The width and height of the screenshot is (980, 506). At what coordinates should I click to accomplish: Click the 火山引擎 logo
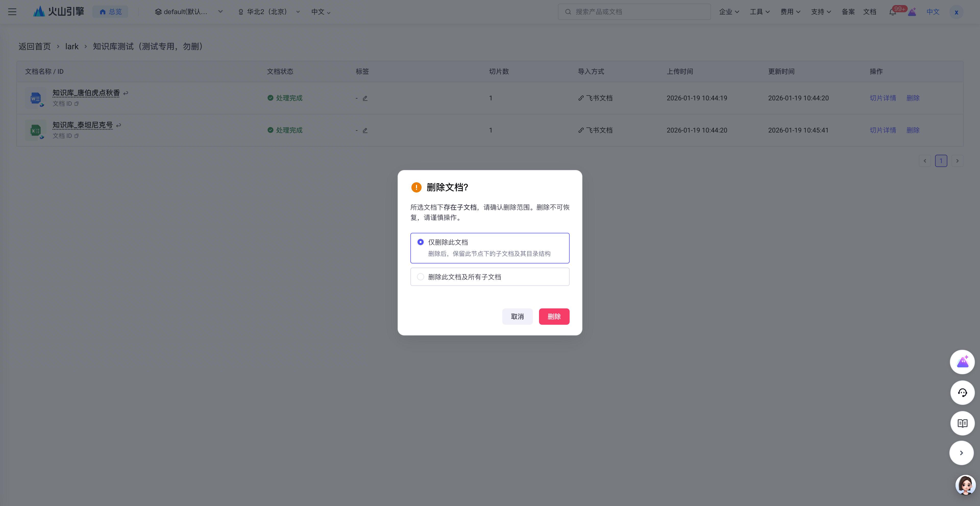[59, 11]
